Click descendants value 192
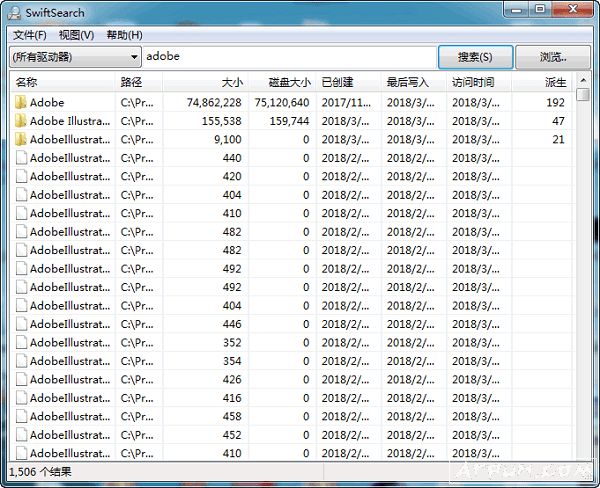The height and width of the screenshot is (488, 600). click(x=555, y=103)
